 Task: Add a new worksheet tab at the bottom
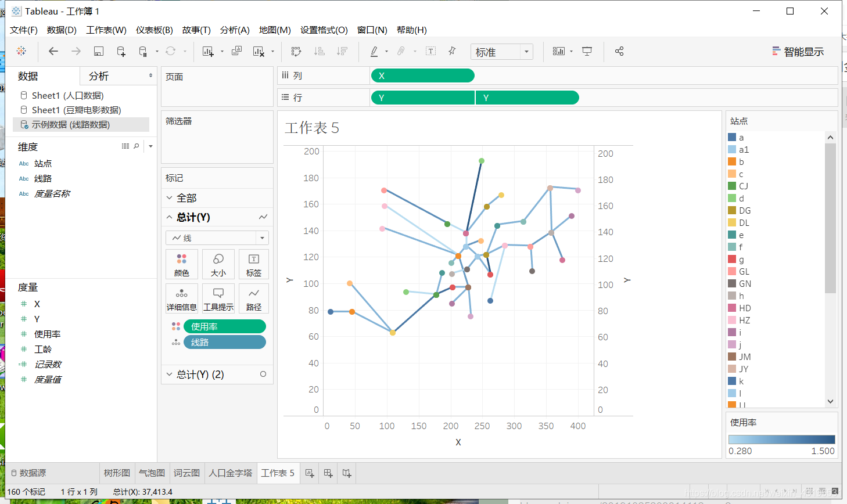click(x=310, y=473)
